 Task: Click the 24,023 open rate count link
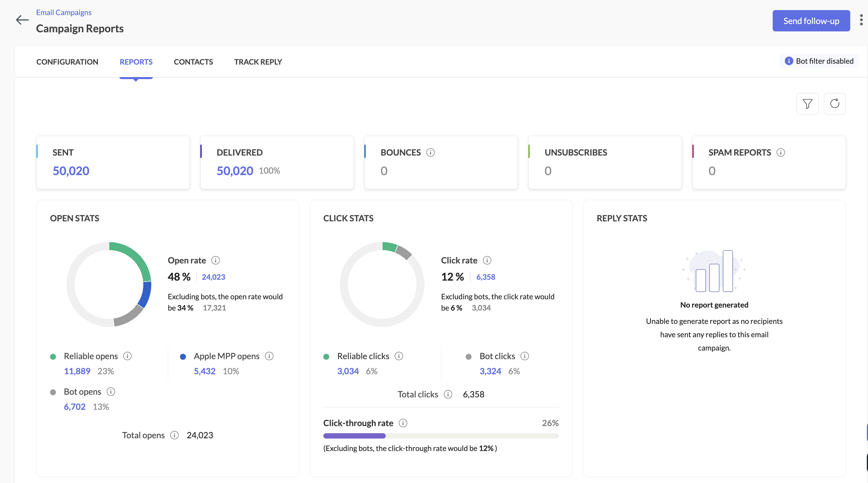pos(213,277)
